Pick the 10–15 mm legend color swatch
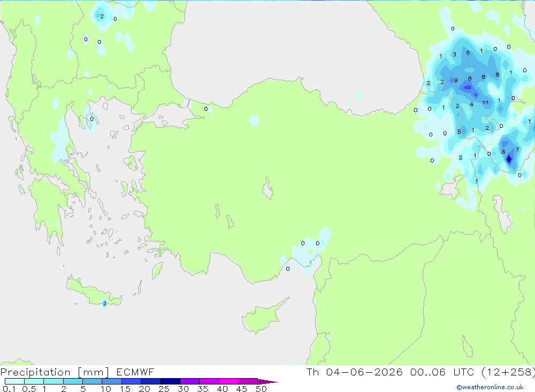Image resolution: width=535 pixels, height=392 pixels. [x=112, y=381]
